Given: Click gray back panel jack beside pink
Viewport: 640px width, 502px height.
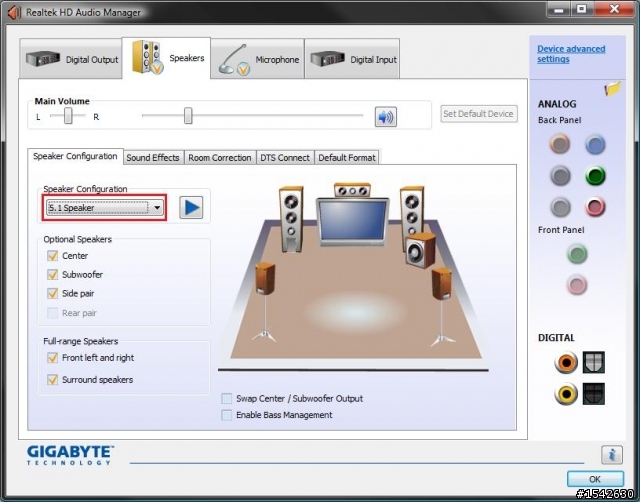Looking at the screenshot, I should click(560, 207).
